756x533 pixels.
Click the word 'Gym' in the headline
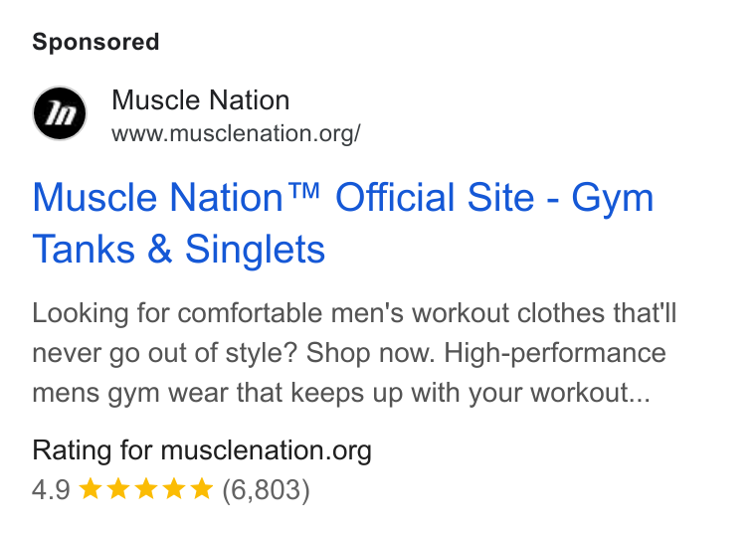click(613, 200)
